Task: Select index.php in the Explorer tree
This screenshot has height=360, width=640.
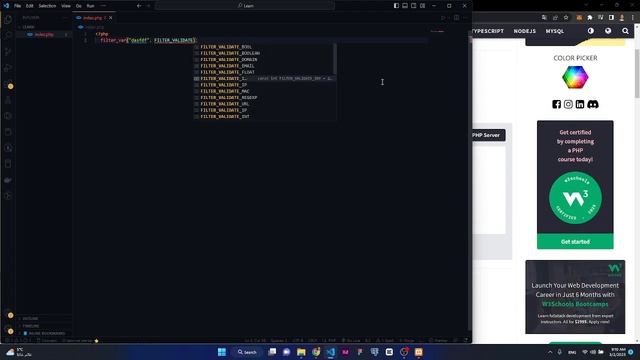Action: 44,35
